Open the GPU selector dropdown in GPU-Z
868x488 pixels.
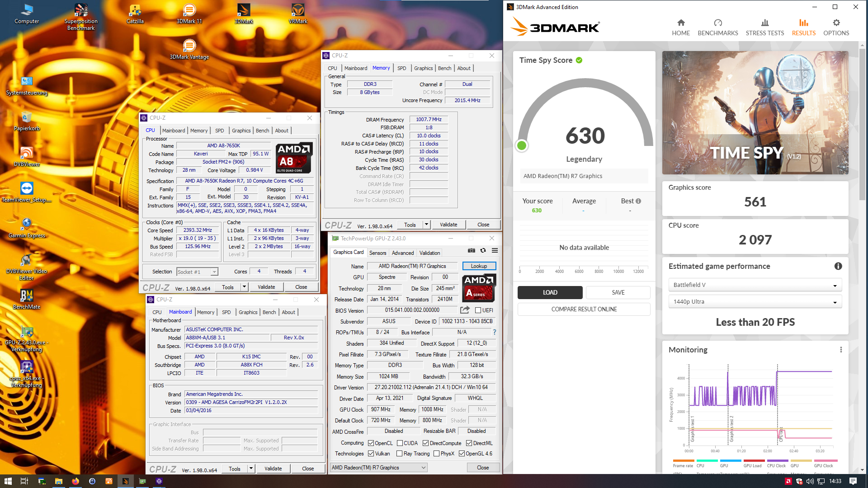[x=379, y=468]
